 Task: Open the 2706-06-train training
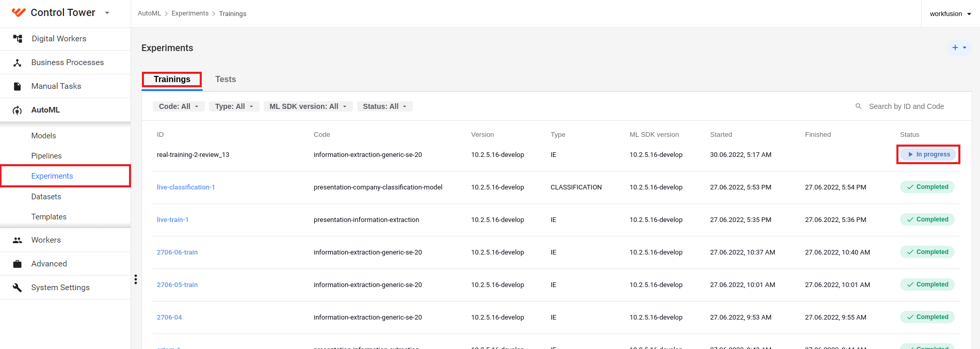(178, 252)
